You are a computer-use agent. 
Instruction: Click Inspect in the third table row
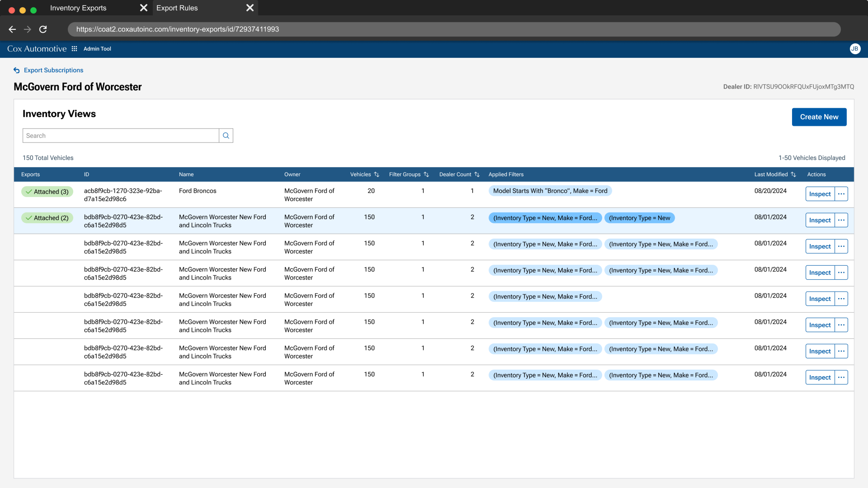point(820,246)
